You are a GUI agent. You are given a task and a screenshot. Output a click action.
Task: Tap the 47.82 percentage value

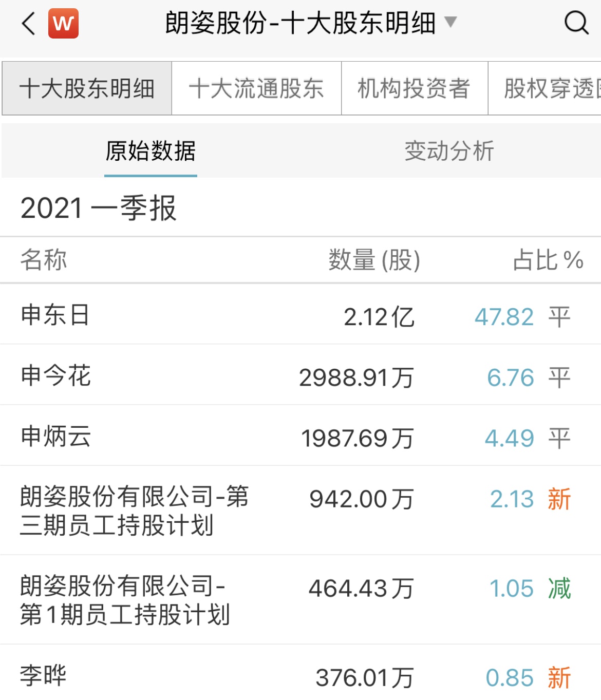[x=504, y=317]
